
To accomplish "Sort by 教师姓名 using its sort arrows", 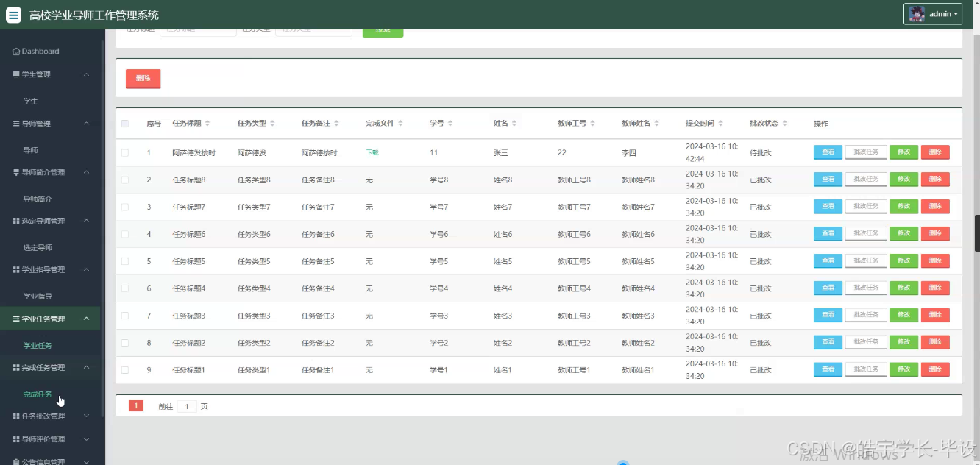I will (657, 123).
